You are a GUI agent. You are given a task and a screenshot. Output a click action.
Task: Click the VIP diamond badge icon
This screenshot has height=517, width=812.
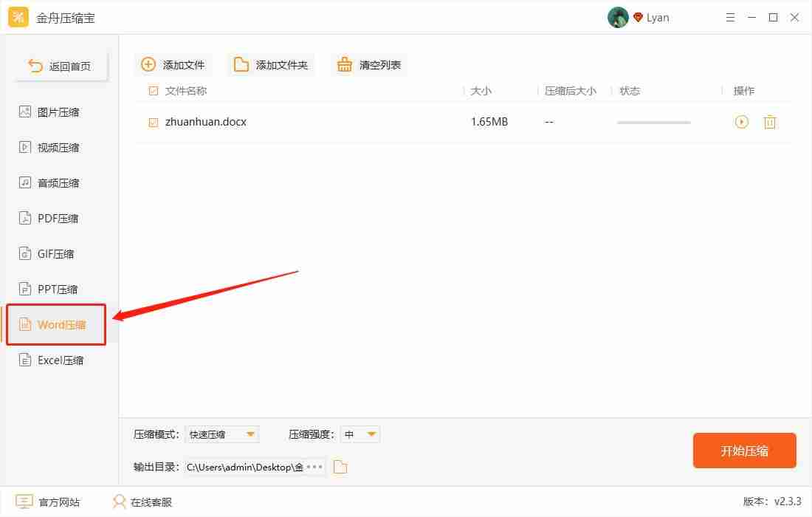pos(638,18)
